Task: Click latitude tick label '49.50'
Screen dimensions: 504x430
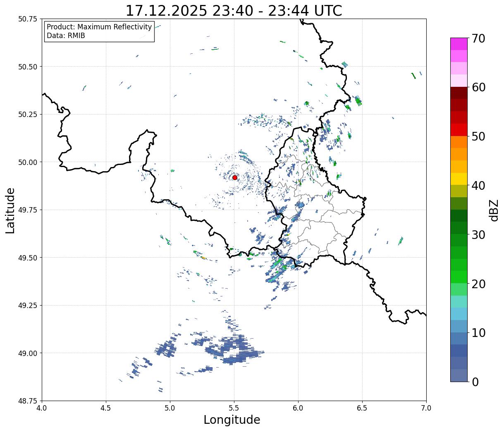Action: pos(28,258)
